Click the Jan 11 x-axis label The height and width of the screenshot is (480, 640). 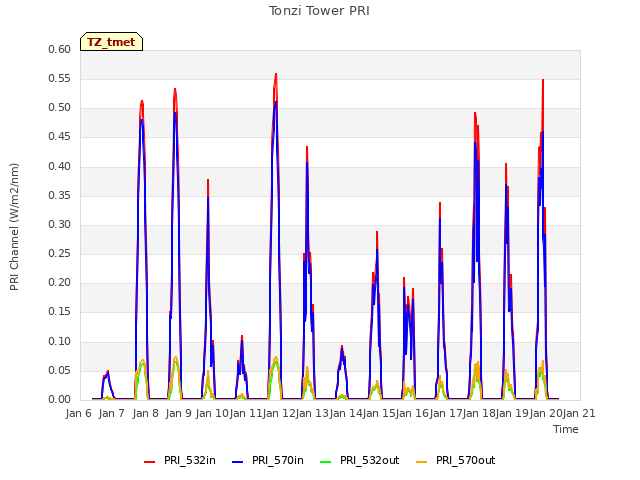pos(246,413)
